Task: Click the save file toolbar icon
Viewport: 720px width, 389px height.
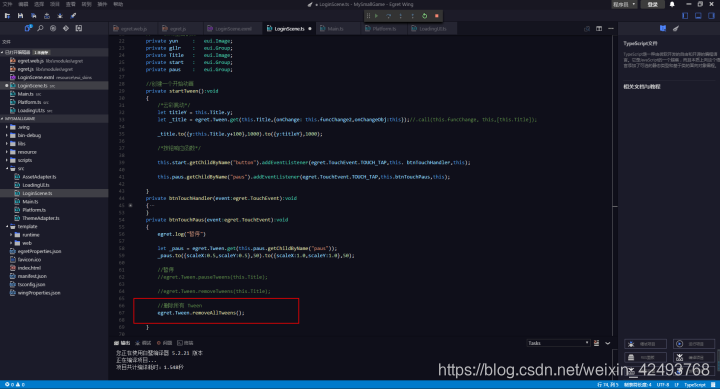Action: [20, 16]
